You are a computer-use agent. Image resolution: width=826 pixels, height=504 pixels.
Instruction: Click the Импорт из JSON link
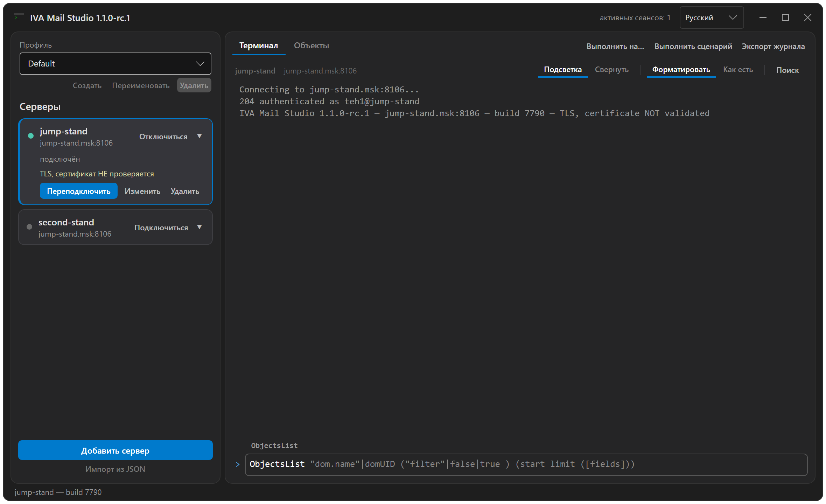point(115,469)
